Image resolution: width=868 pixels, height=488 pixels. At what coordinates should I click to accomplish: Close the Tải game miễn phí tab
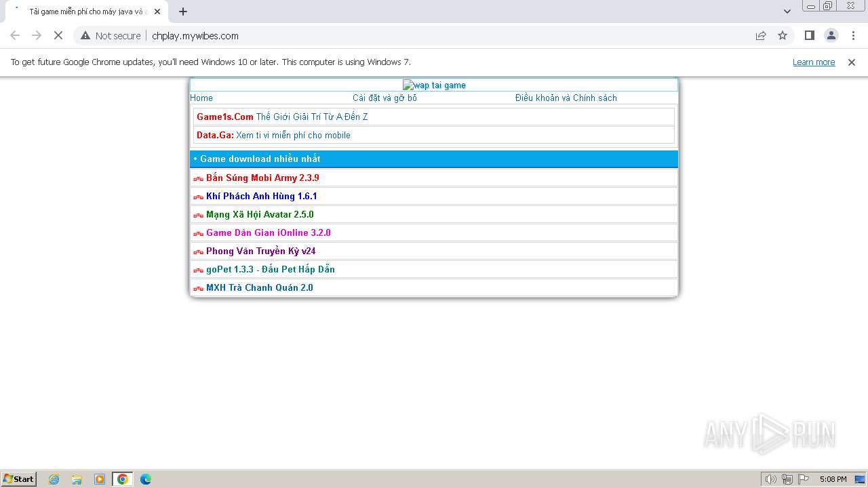point(157,12)
